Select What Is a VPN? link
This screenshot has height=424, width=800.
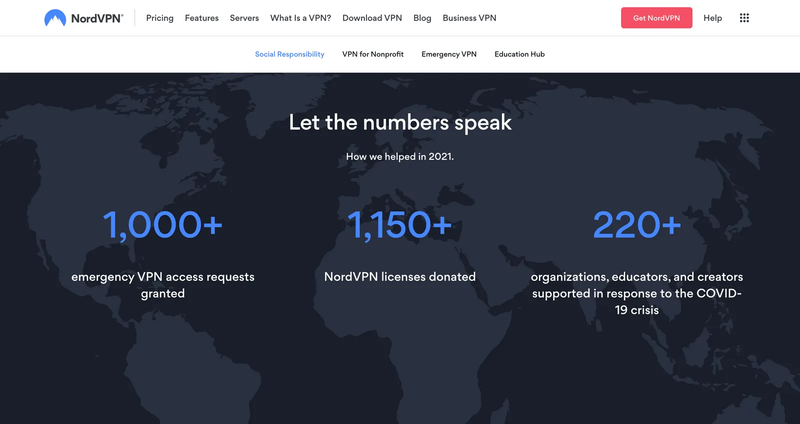pos(301,18)
